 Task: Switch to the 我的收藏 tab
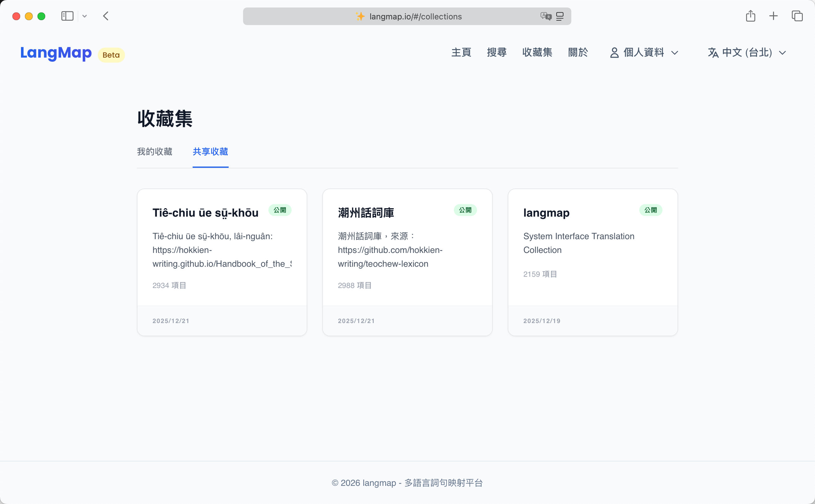pos(154,152)
